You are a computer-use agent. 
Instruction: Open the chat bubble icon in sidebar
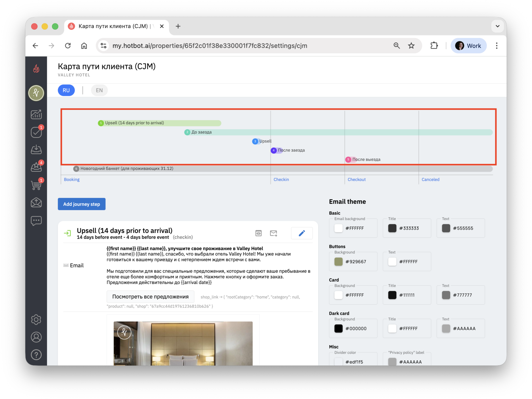[x=36, y=220]
